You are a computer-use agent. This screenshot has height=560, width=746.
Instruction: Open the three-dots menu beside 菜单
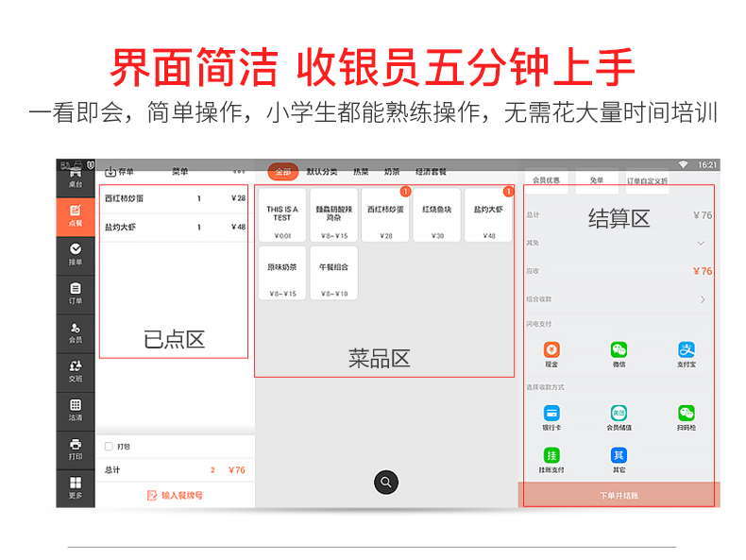pyautogui.click(x=239, y=172)
